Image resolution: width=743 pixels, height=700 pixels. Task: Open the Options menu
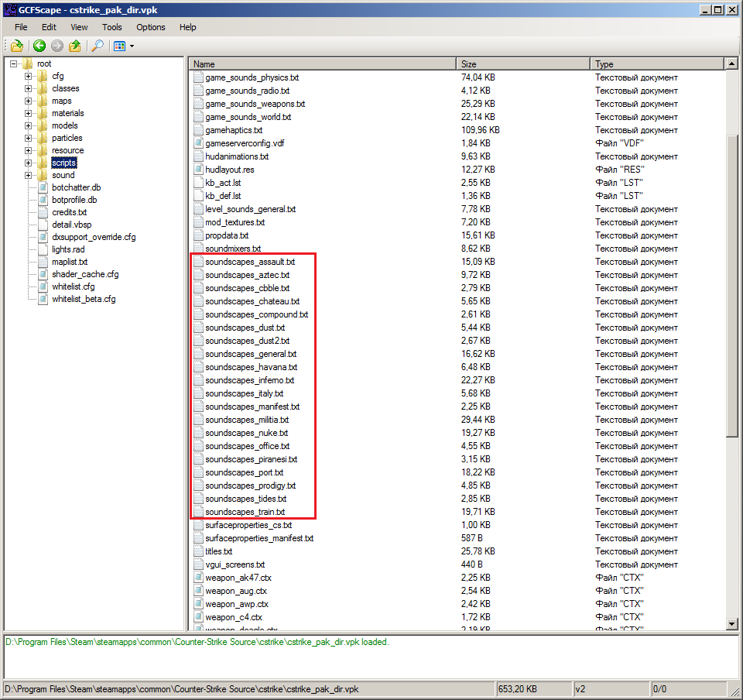151,27
